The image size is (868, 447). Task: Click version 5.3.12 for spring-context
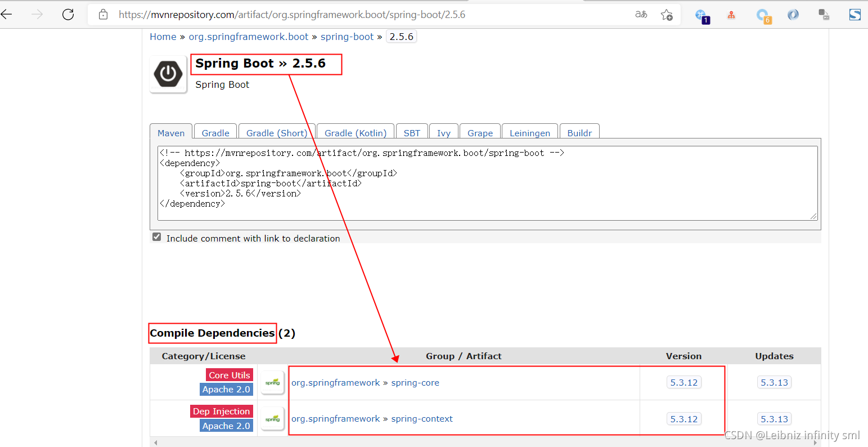point(684,419)
